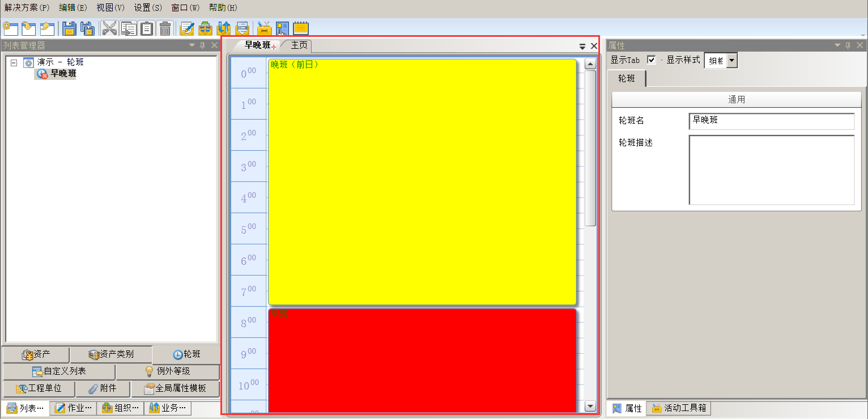Viewport: 868px width, 419px height.
Task: Switch to the 活动工具箱 tab
Action: 679,408
